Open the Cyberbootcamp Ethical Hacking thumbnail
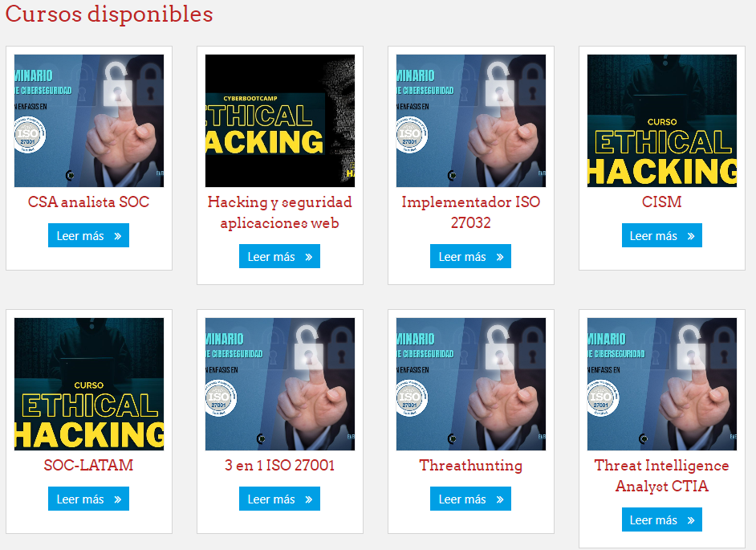This screenshot has width=756, height=550. pyautogui.click(x=279, y=120)
